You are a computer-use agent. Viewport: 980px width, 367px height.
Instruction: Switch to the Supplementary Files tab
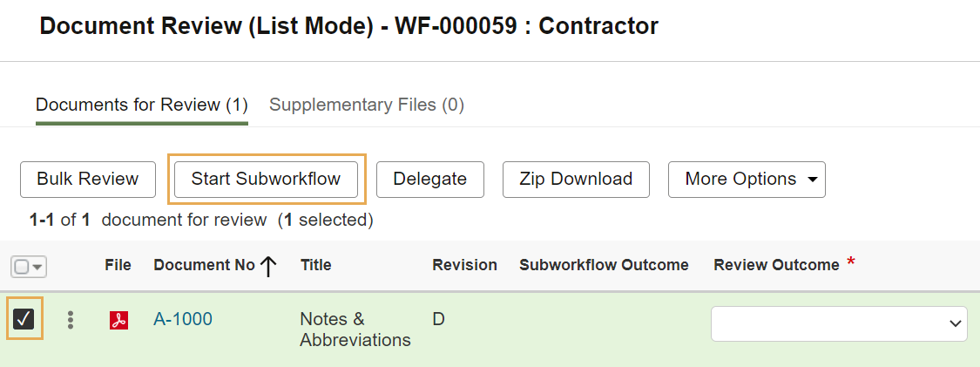pos(366,105)
